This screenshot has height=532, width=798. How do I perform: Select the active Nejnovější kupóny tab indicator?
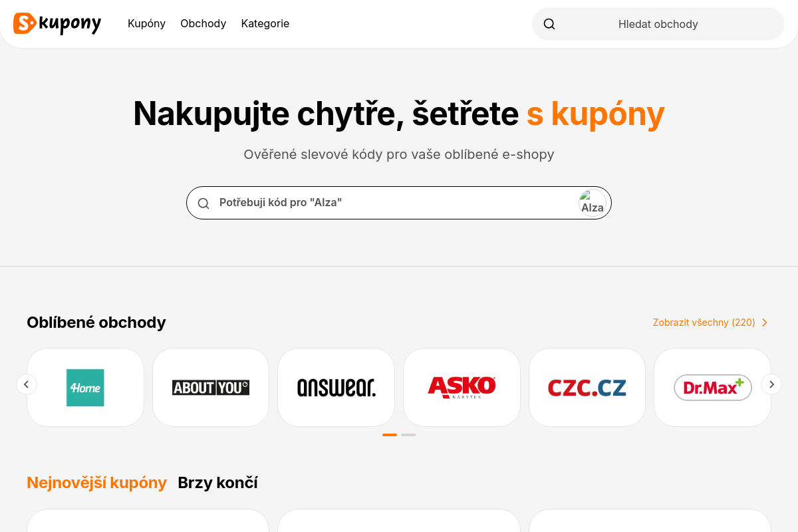tap(96, 483)
